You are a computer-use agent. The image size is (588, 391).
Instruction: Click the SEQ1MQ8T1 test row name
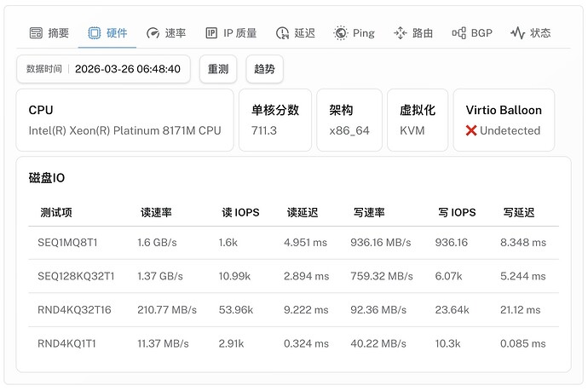click(67, 243)
